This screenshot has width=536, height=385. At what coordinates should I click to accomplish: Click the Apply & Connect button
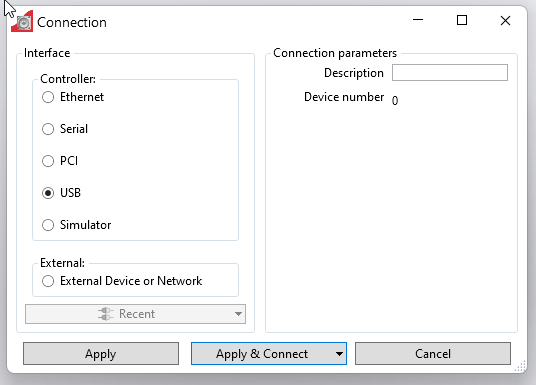point(262,354)
